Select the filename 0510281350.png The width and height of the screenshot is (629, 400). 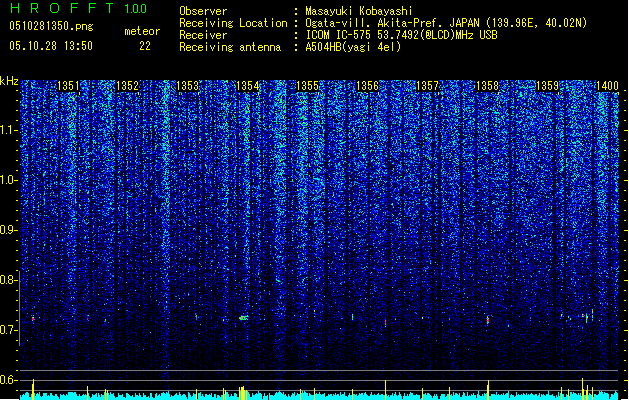(51, 26)
